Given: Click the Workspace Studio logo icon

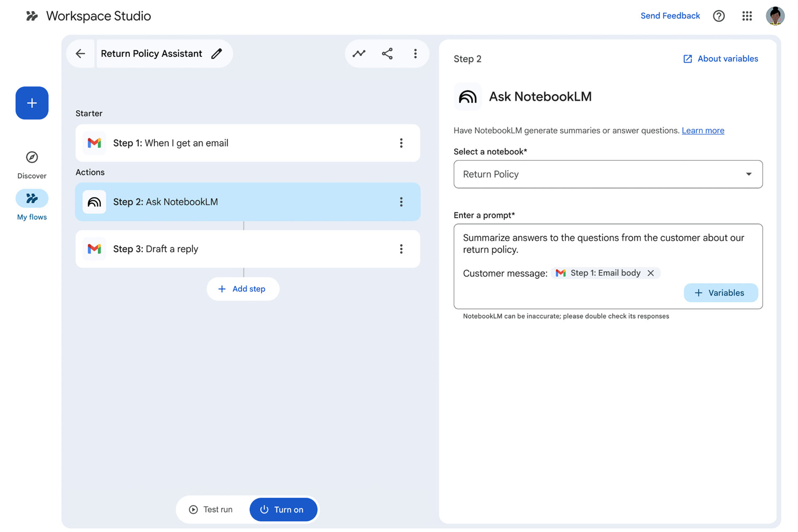Looking at the screenshot, I should point(32,16).
